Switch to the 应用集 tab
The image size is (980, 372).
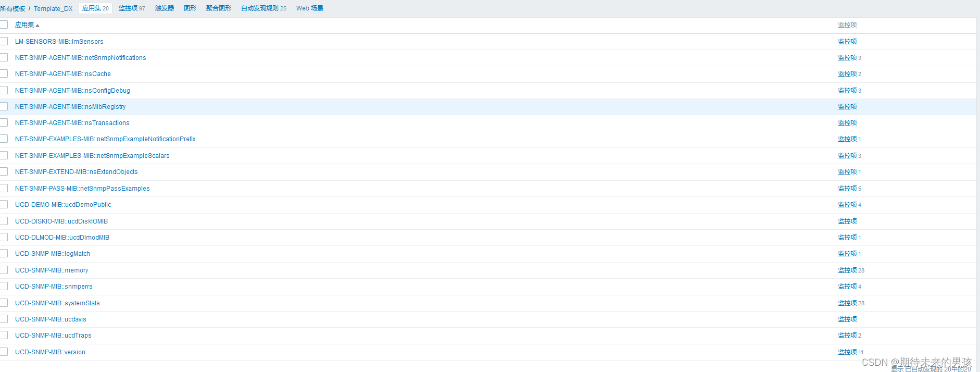pos(95,8)
